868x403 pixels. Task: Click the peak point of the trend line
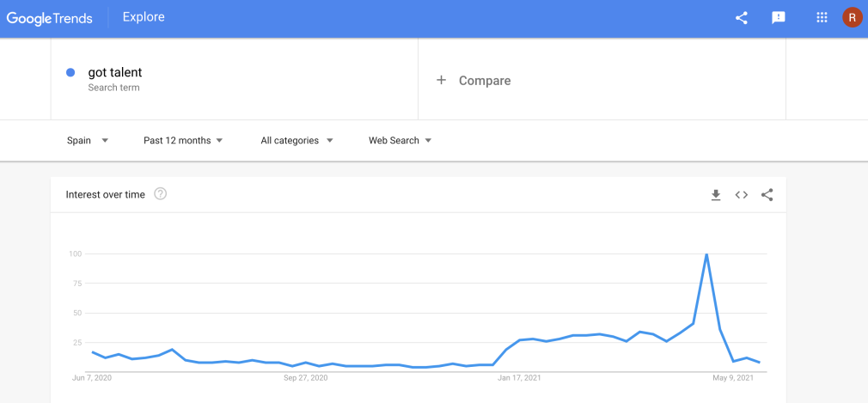coord(706,254)
